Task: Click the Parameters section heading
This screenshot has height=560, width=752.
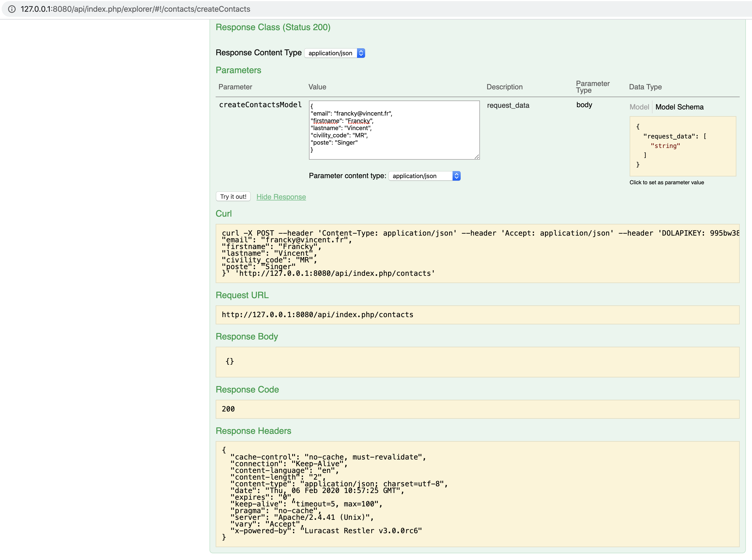Action: (x=238, y=70)
